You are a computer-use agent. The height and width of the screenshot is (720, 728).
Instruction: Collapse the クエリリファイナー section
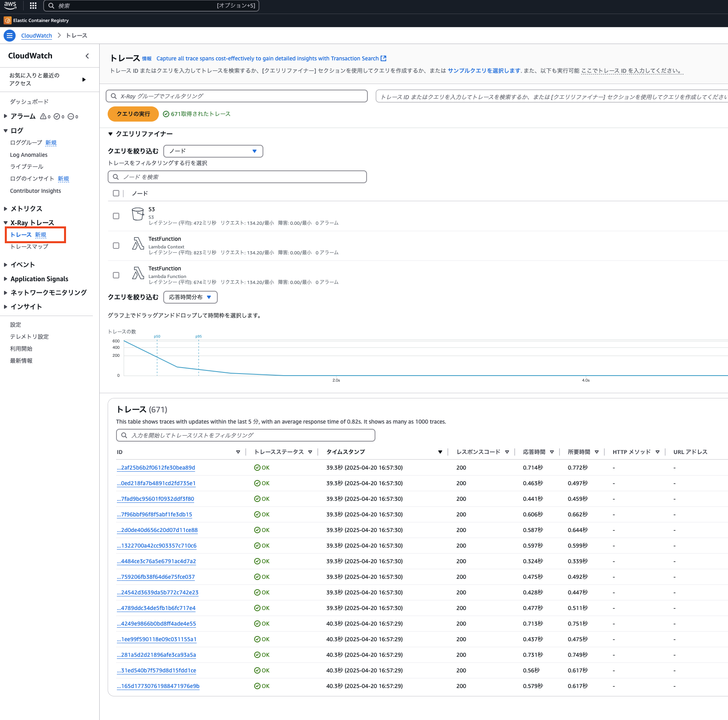click(x=110, y=134)
